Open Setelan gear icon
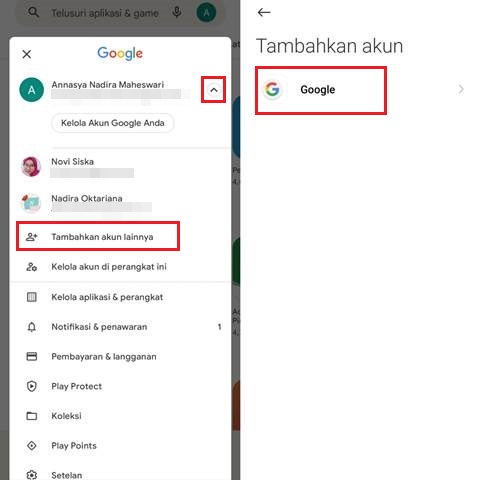Viewport: 480px width, 480px height. point(32,475)
